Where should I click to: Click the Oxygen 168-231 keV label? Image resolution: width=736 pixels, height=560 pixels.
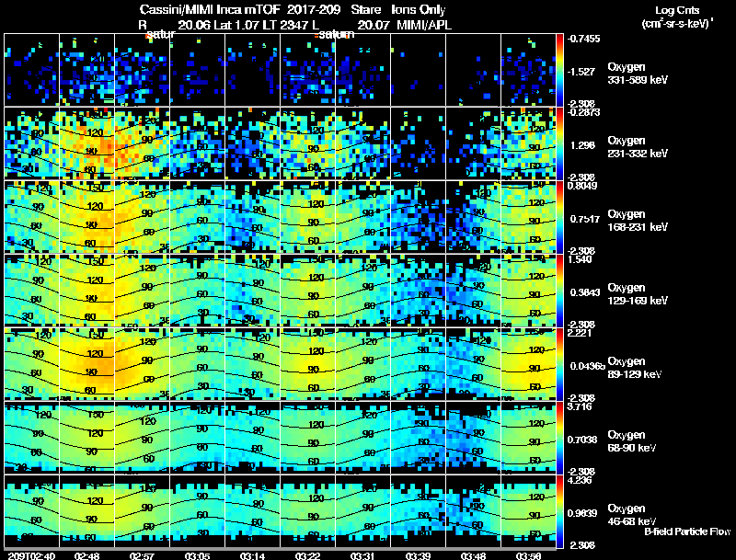point(638,221)
